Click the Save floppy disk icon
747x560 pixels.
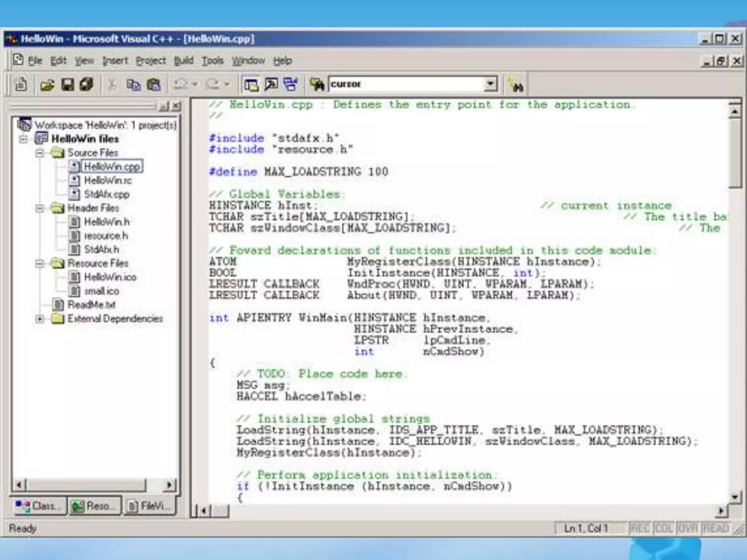pyautogui.click(x=67, y=85)
